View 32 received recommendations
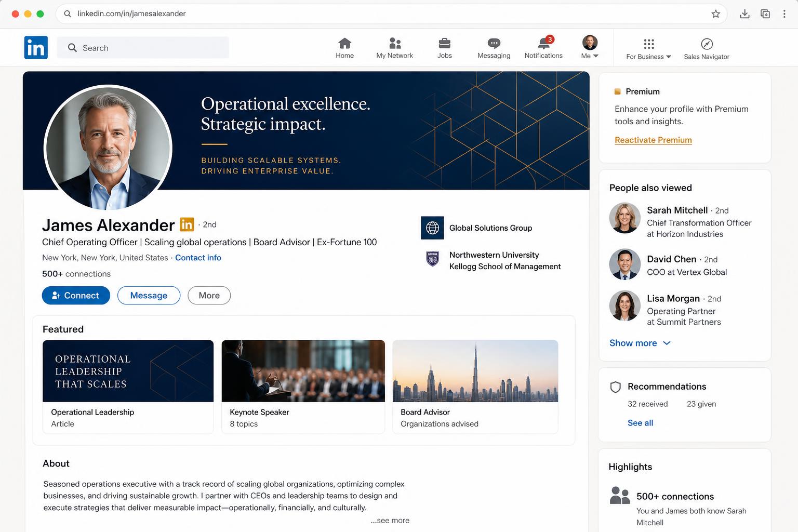This screenshot has height=532, width=798. [647, 404]
